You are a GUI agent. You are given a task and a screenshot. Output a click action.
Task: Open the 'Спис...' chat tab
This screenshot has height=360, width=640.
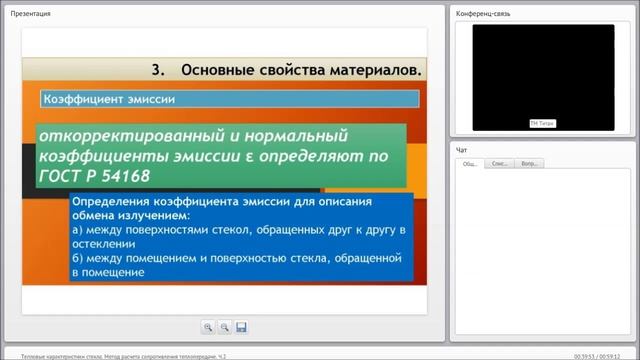click(x=500, y=163)
